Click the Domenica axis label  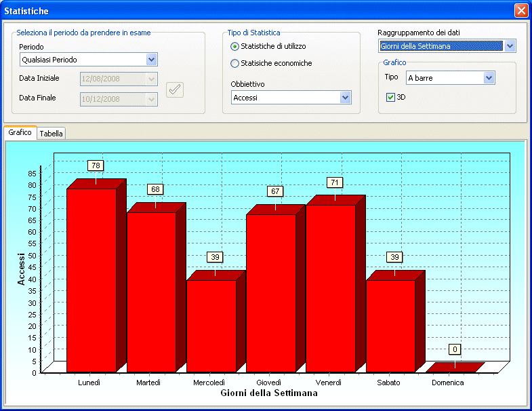(447, 383)
